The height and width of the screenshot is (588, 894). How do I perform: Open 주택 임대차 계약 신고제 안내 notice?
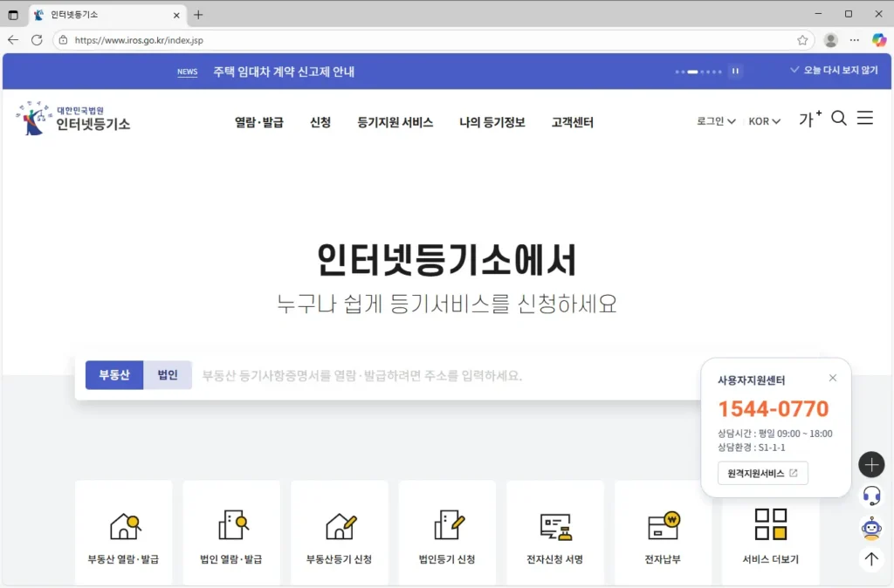[x=283, y=72]
